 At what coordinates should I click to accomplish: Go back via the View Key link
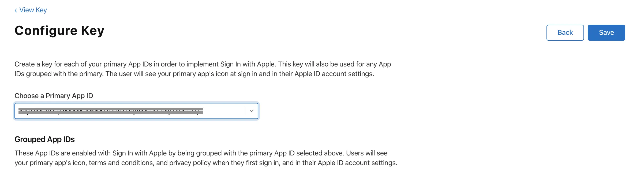(33, 10)
